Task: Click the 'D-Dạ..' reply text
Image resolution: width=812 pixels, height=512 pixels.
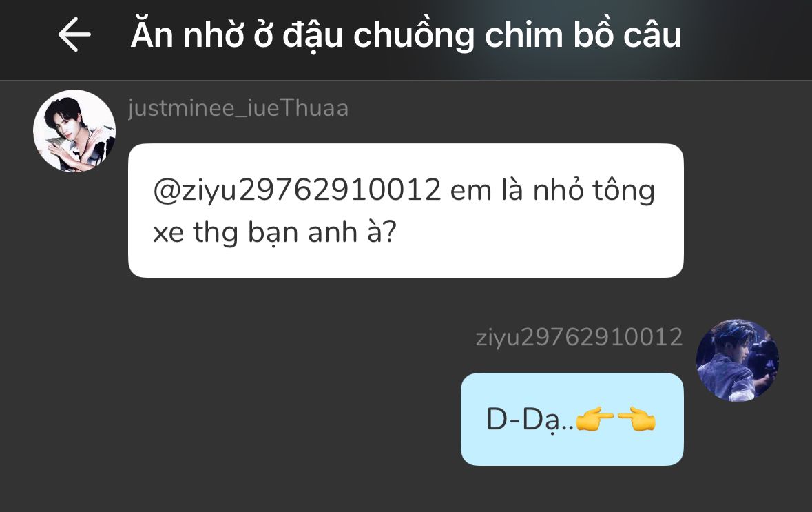Action: (530, 420)
